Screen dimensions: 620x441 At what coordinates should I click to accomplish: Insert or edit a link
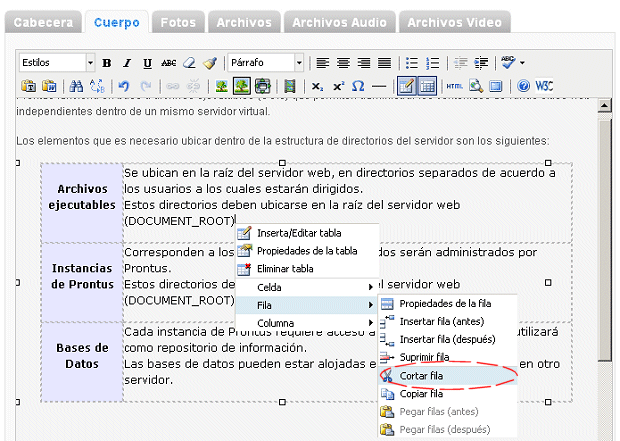[x=172, y=86]
